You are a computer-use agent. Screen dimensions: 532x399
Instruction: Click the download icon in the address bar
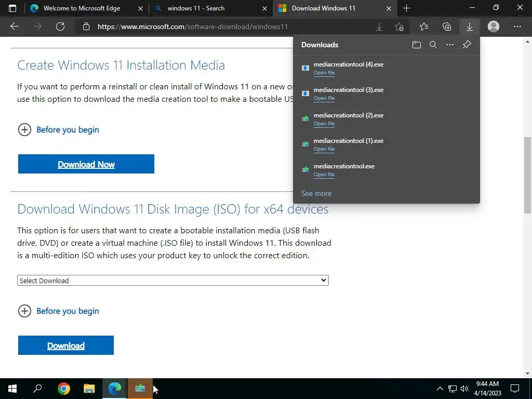tap(379, 26)
